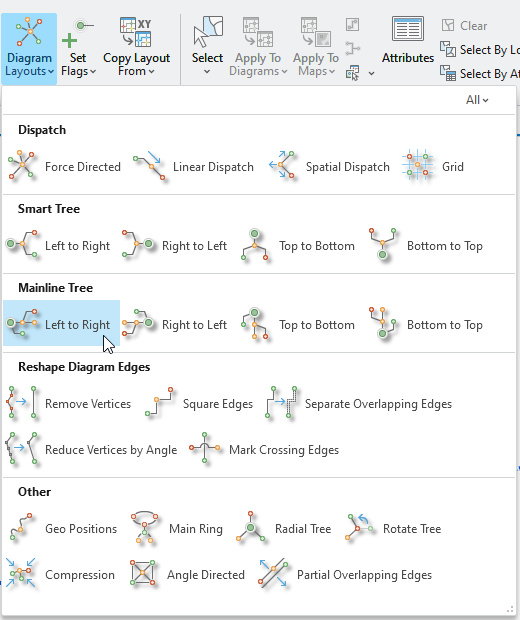The width and height of the screenshot is (520, 620).
Task: Choose Mainline Tree Bottom to Top
Action: click(426, 325)
